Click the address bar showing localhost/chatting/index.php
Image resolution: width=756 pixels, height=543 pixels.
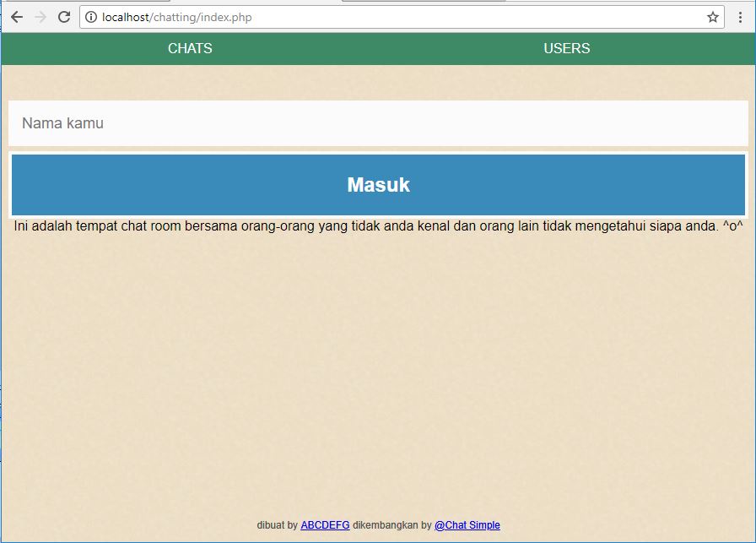(x=397, y=17)
